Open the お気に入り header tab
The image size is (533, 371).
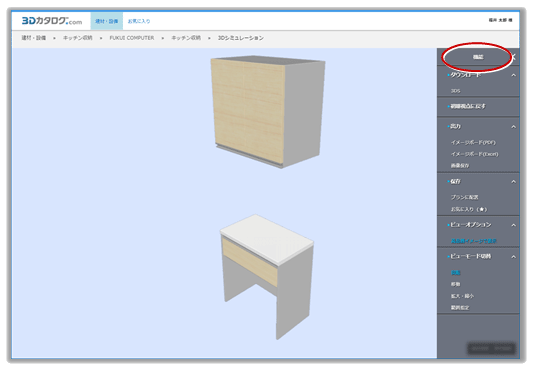click(x=139, y=21)
